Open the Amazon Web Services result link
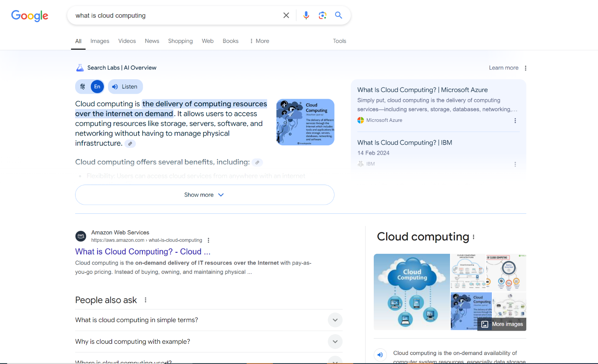 pyautogui.click(x=142, y=252)
